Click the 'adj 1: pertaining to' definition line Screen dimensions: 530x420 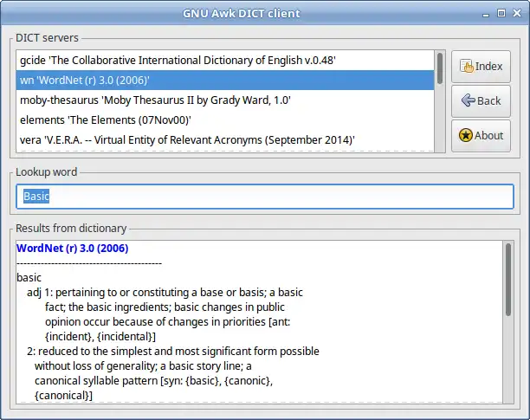(165, 293)
